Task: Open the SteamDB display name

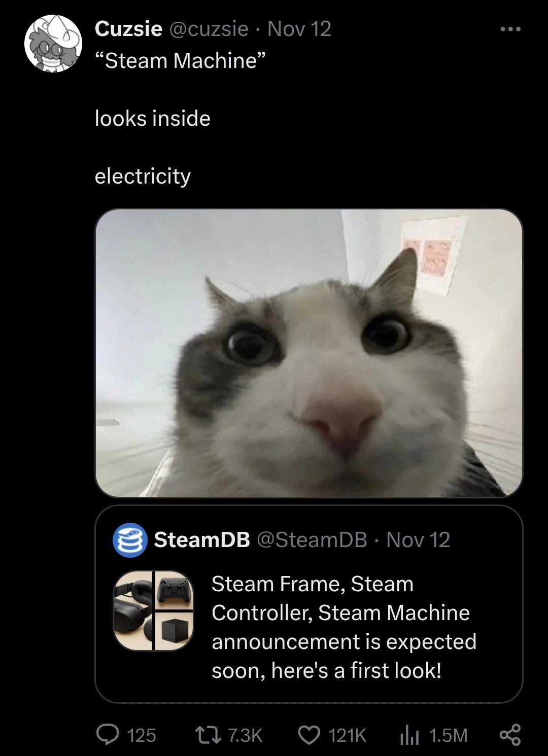Action: click(202, 540)
